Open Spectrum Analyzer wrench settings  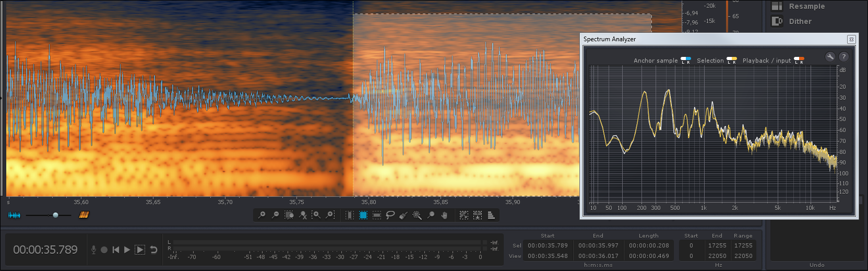pos(830,56)
